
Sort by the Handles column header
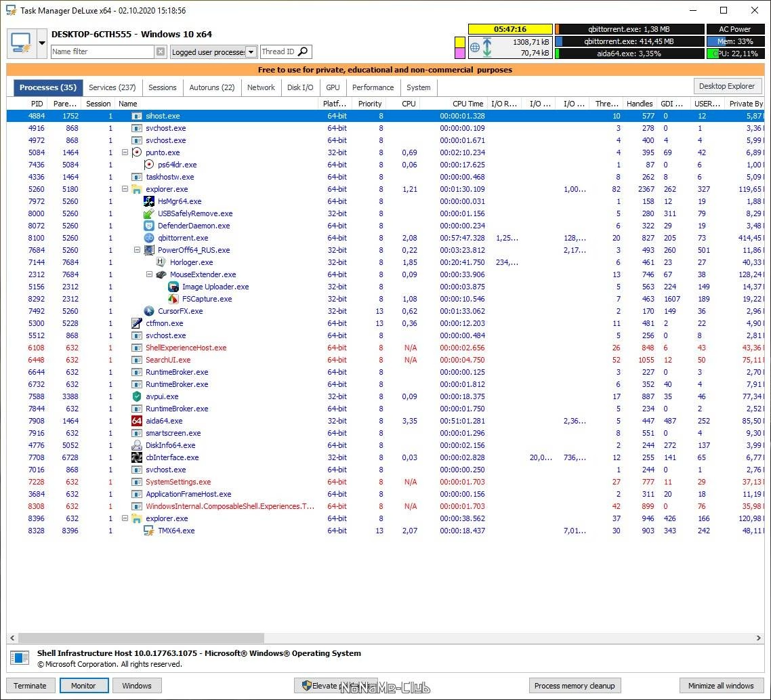[639, 104]
